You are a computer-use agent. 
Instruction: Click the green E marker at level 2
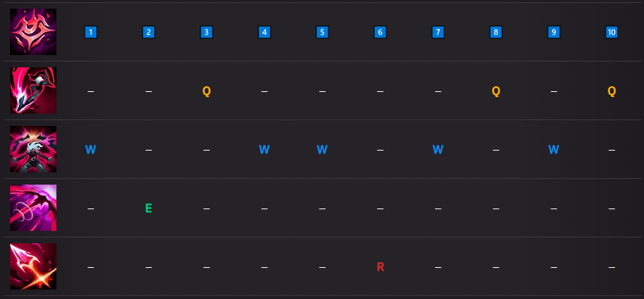coord(148,209)
